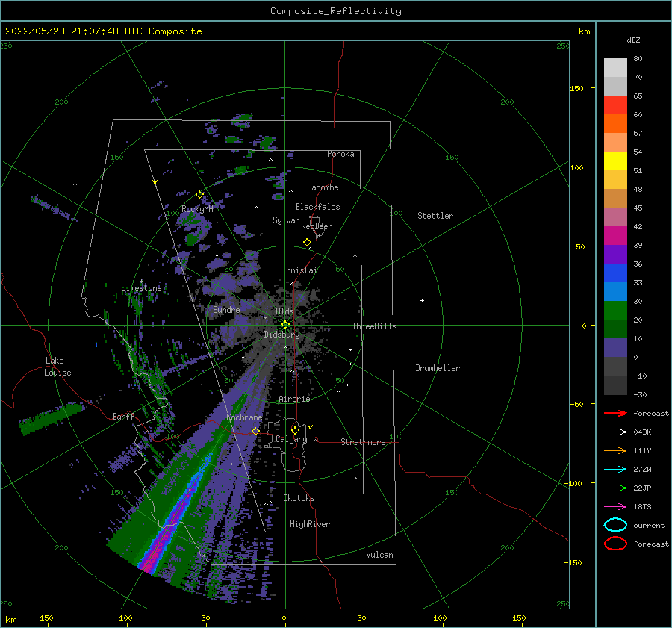Click the Limestone label
The height and width of the screenshot is (628, 672).
[141, 288]
